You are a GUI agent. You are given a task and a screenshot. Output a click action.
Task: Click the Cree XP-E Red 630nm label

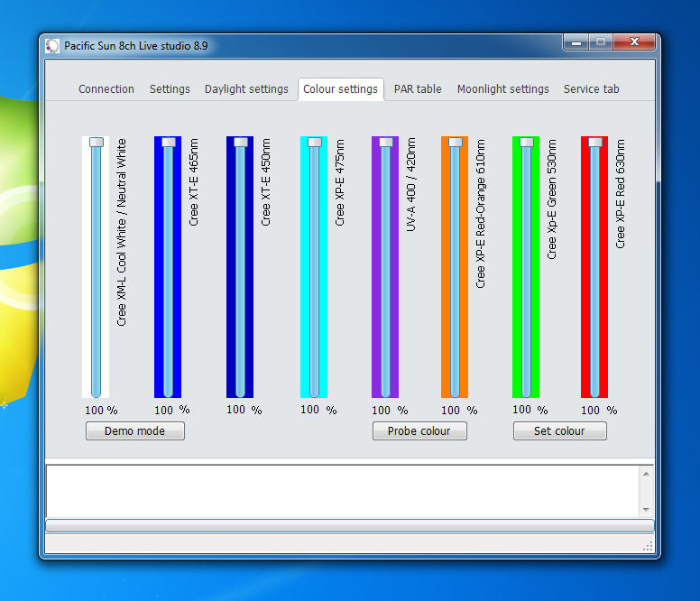tap(621, 194)
